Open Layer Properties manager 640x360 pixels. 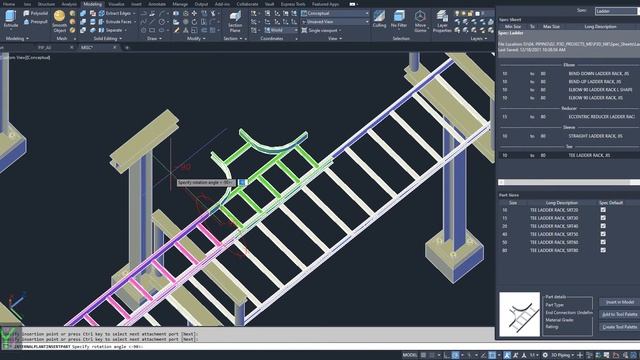pos(442,22)
